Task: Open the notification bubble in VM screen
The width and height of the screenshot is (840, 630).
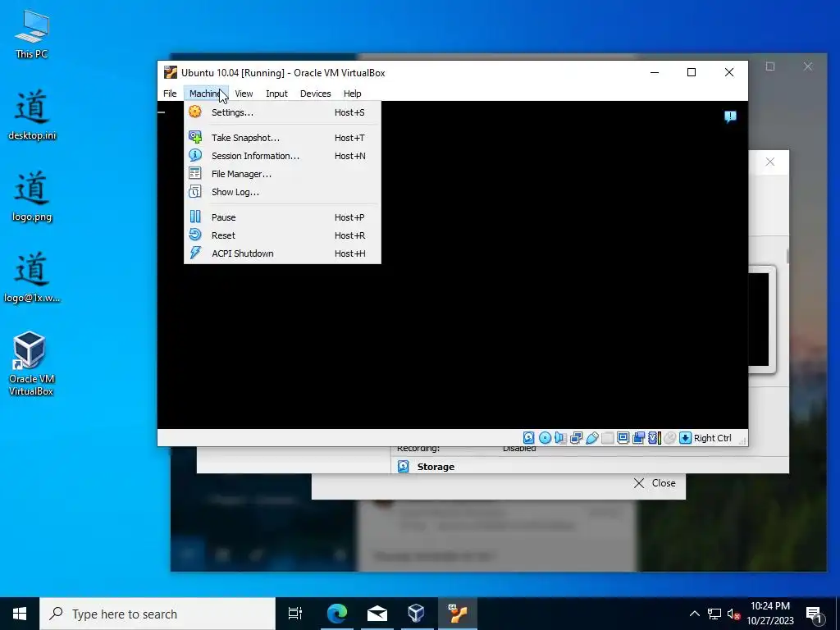Action: tap(730, 116)
